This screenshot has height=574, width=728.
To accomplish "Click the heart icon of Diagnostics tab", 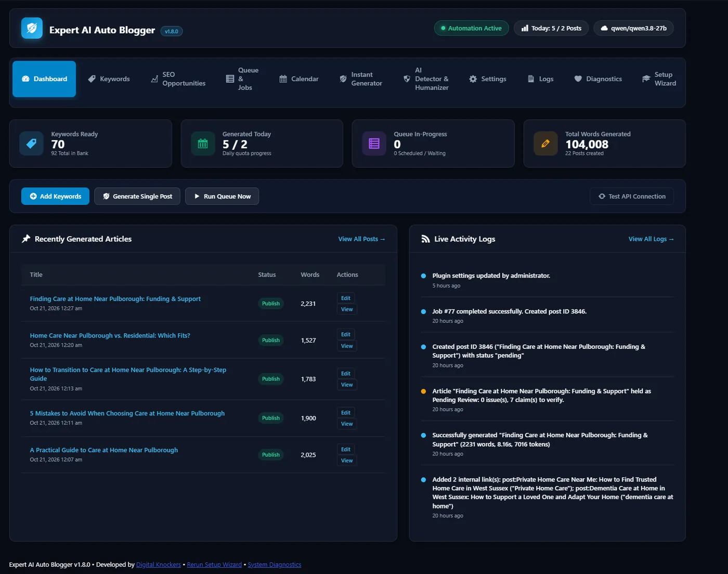I will pos(578,79).
